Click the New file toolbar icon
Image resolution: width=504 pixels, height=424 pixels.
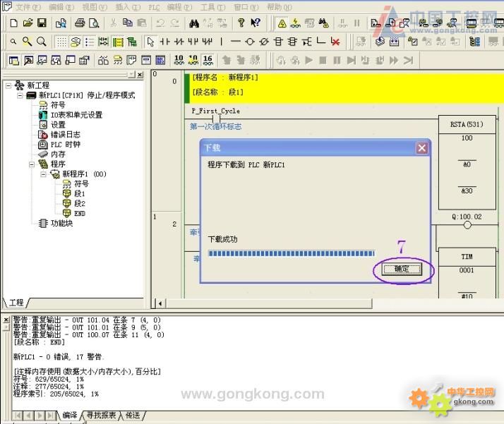[x=14, y=23]
